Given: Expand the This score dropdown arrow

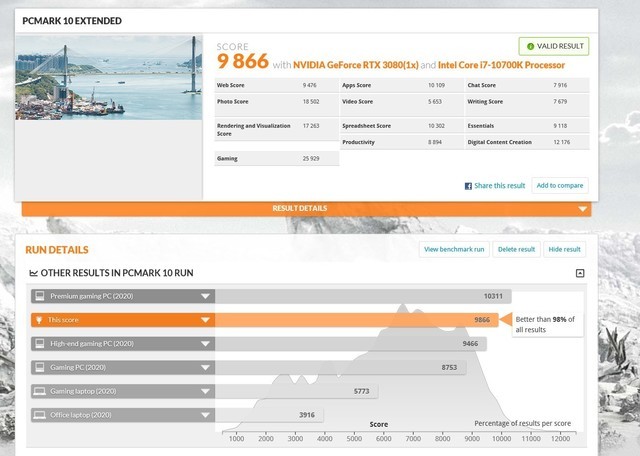Looking at the screenshot, I should pos(205,320).
